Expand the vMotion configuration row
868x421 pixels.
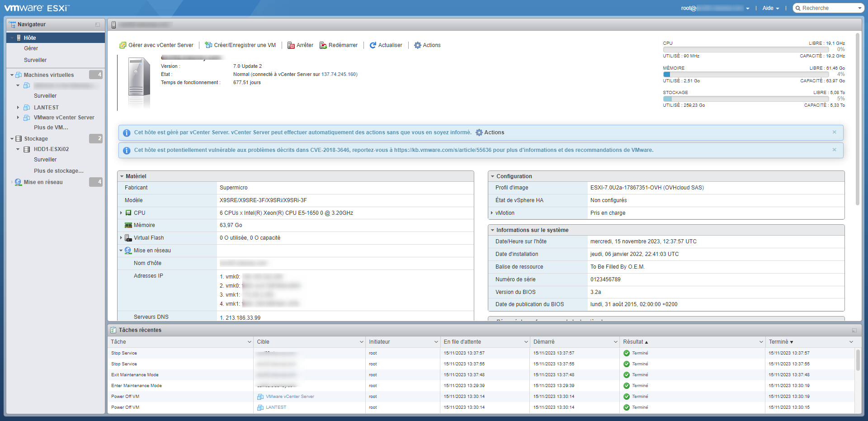[x=492, y=213]
